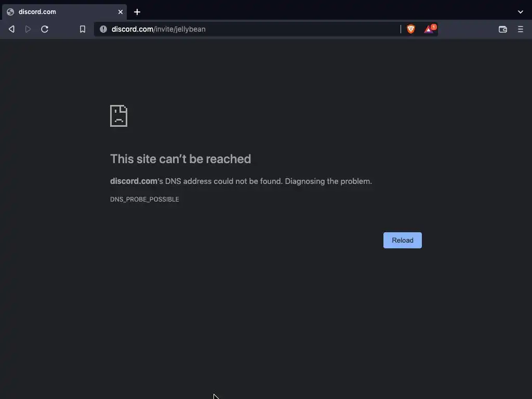Open Brave Rewards triangle icon
532x399 pixels.
(x=430, y=29)
